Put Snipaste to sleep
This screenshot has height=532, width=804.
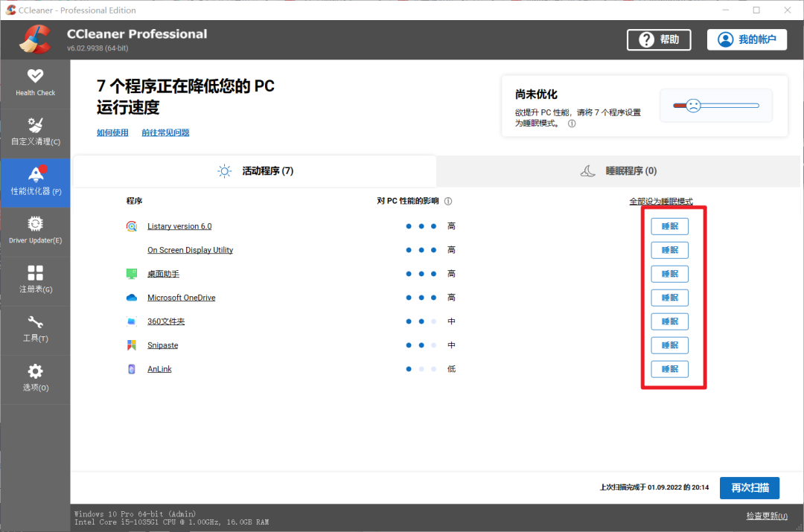point(670,345)
